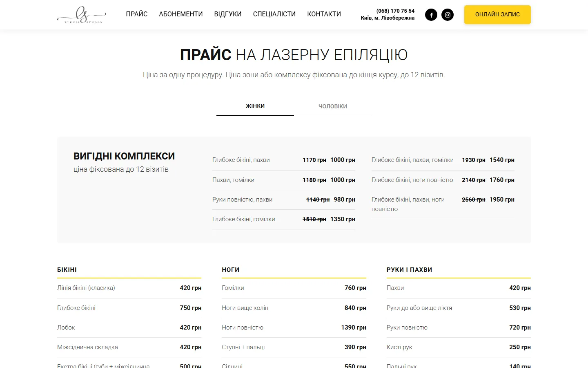Click the 'Пахви' 420 грн row

[x=459, y=288]
